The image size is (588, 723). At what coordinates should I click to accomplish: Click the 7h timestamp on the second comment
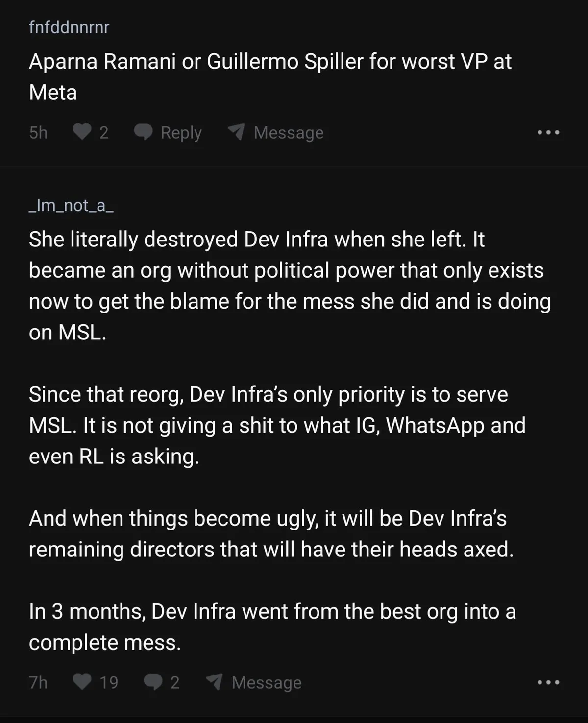tap(38, 682)
